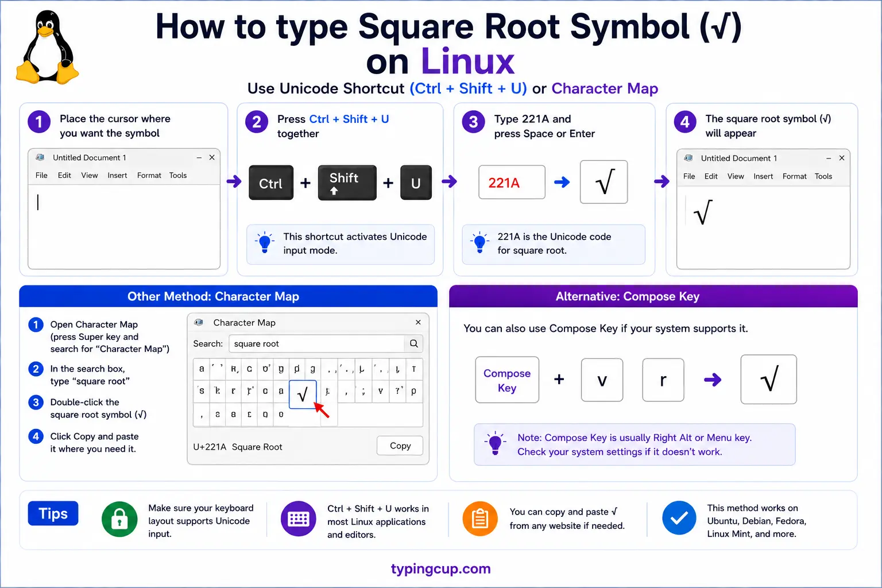Screen dimensions: 882x588
Task: Open Format menu in the document containing √
Action: pos(795,176)
